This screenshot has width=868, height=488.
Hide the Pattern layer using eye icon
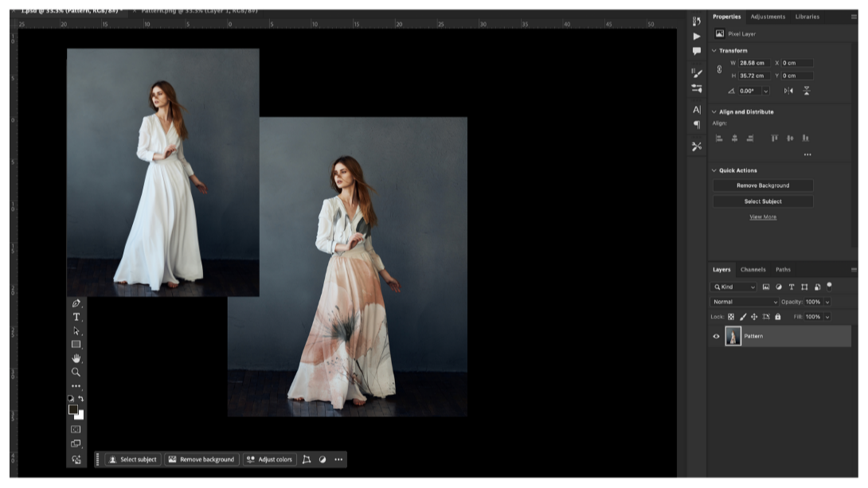pos(716,337)
